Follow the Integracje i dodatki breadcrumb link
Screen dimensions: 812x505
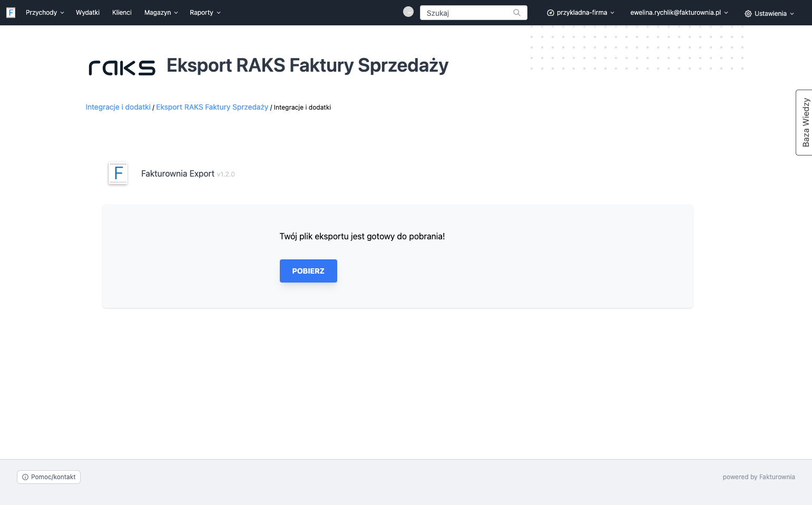pyautogui.click(x=118, y=107)
